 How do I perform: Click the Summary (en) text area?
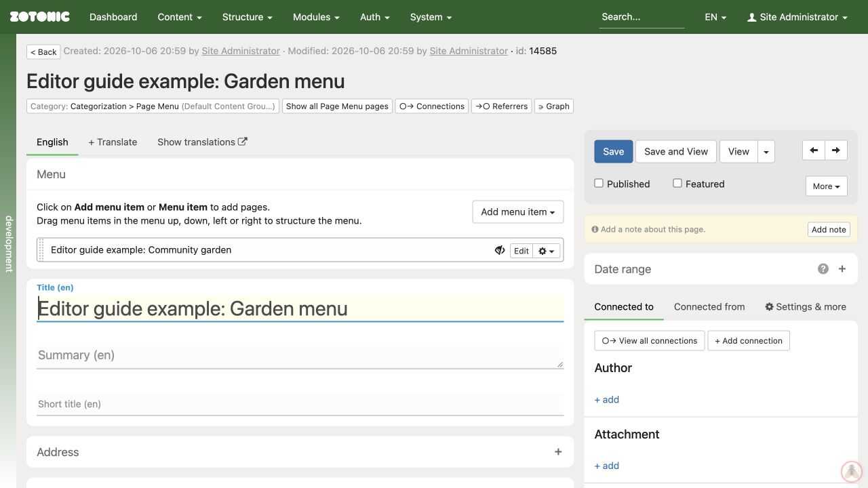(x=300, y=356)
